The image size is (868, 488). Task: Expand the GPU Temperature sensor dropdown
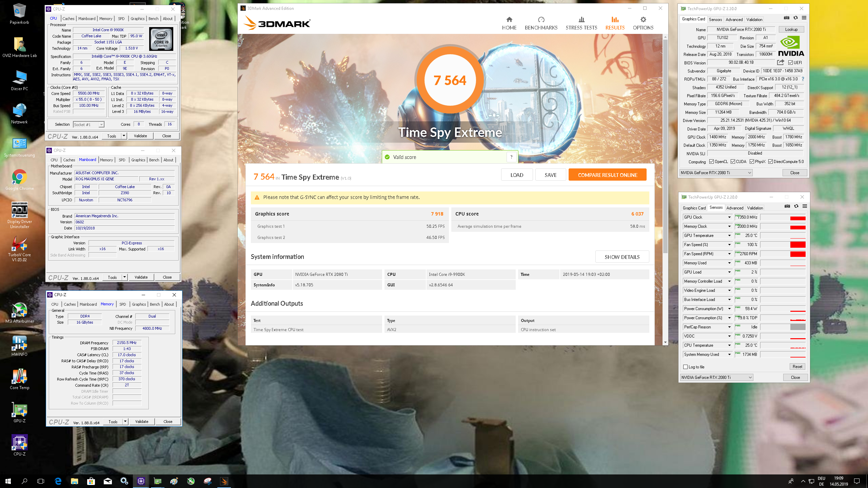[x=729, y=236]
